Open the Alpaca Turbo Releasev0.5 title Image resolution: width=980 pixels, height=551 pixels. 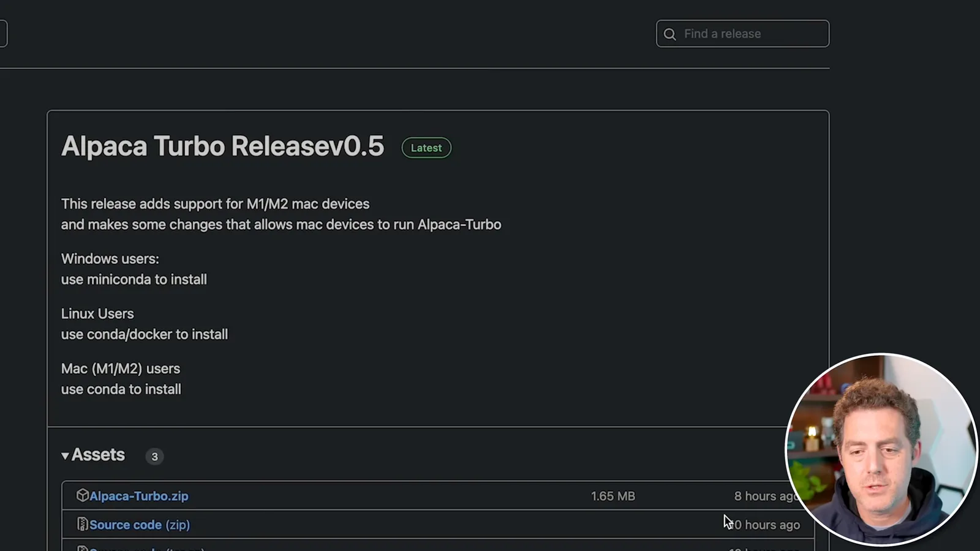222,146
